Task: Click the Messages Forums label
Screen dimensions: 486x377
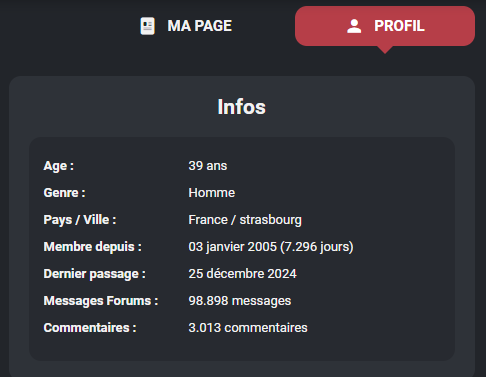Action: pyautogui.click(x=101, y=301)
